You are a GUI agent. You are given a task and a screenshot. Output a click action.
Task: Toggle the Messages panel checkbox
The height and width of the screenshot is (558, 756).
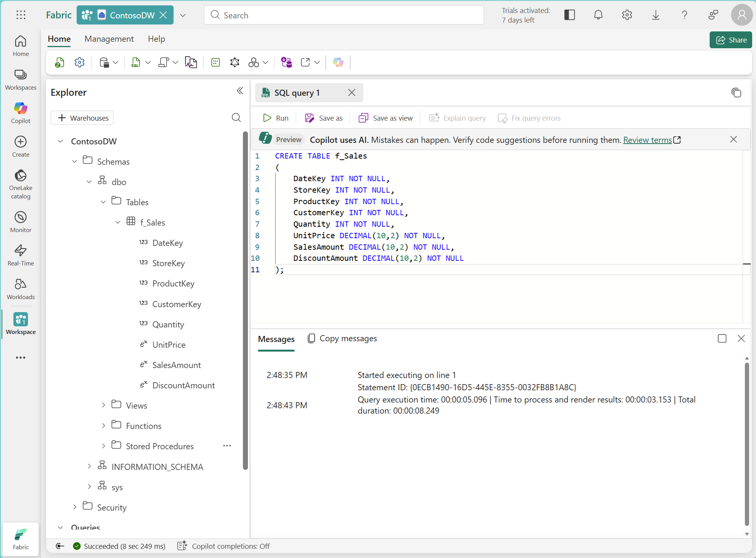[723, 338]
